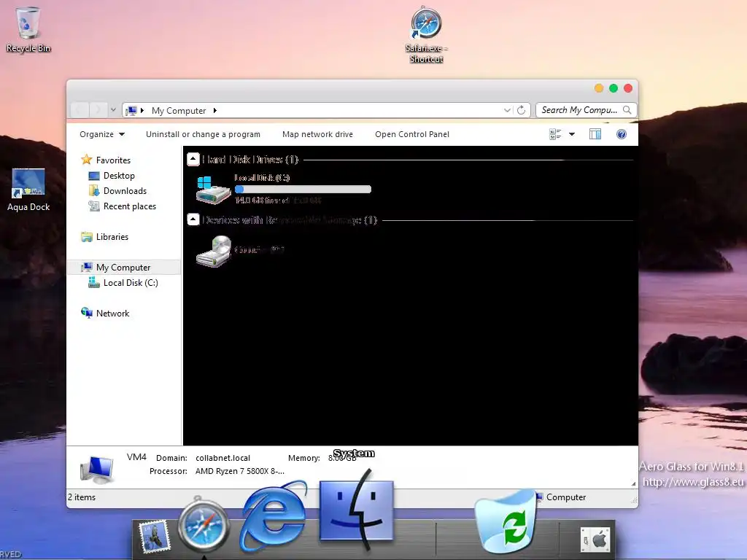Screen dimensions: 747x560
Task: Collapse Devices with Removable Storage group
Action: point(193,219)
